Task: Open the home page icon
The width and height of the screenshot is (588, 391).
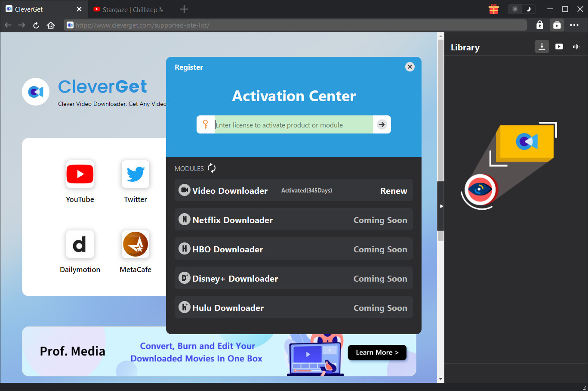Action: [x=51, y=25]
